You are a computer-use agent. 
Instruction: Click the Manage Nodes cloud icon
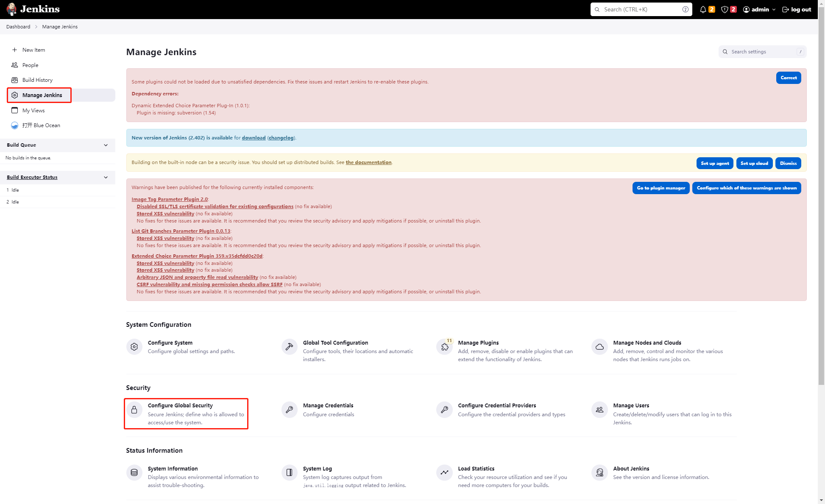[x=599, y=347]
